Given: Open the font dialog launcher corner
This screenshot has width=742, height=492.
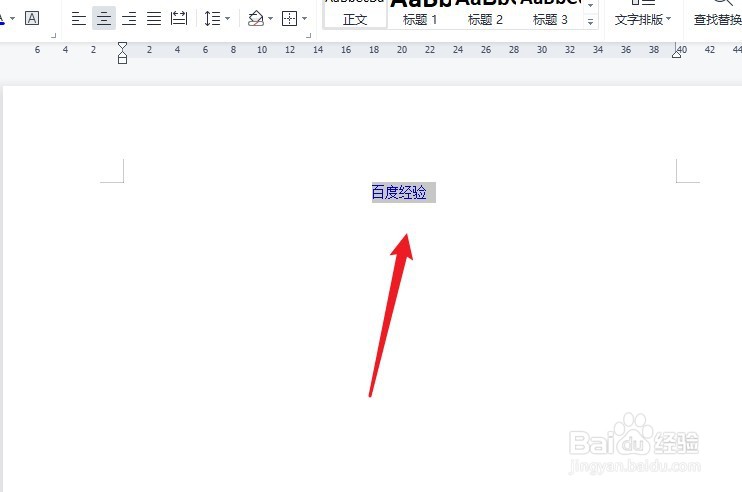Looking at the screenshot, I should click(x=53, y=35).
